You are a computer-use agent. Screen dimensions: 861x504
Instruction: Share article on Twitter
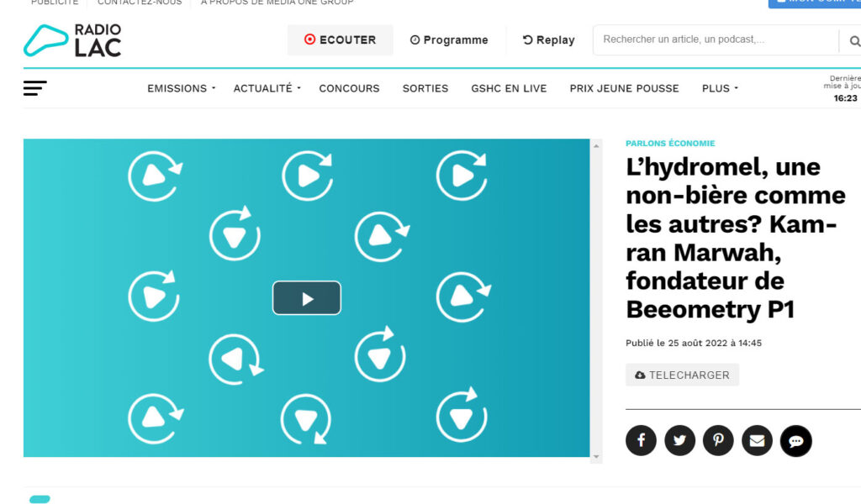[679, 440]
